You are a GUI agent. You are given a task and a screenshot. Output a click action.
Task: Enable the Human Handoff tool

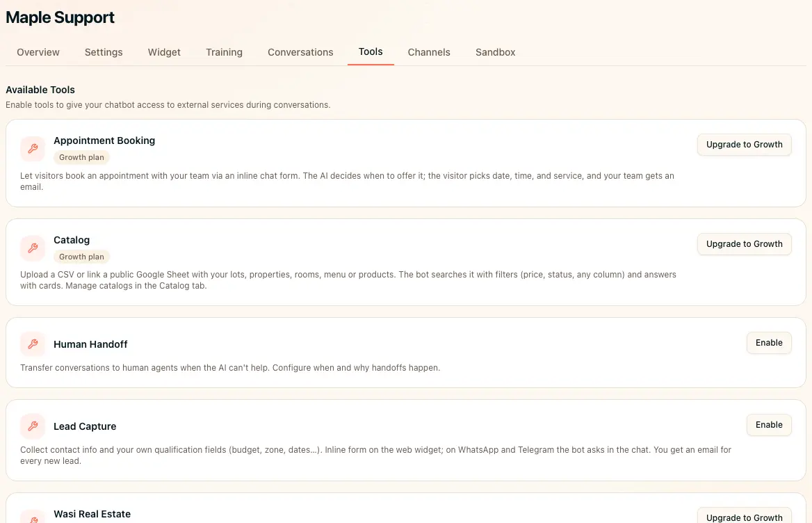(769, 343)
